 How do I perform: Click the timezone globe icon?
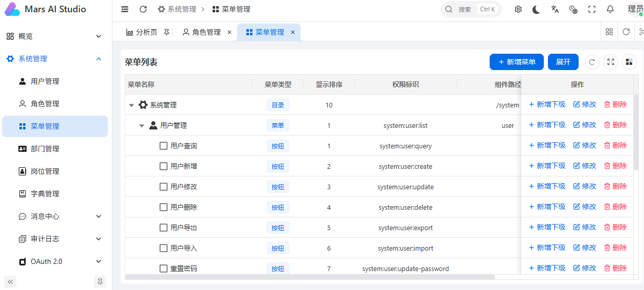pyautogui.click(x=573, y=9)
